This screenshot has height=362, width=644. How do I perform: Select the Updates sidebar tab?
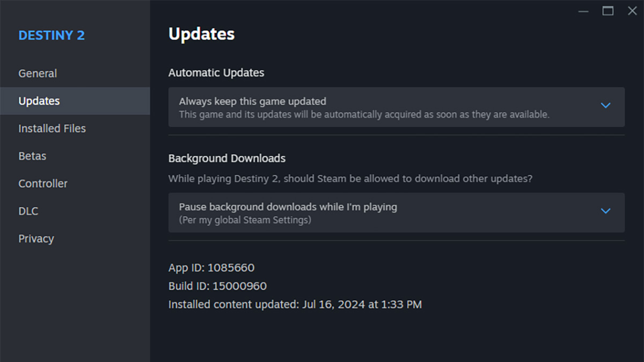39,101
